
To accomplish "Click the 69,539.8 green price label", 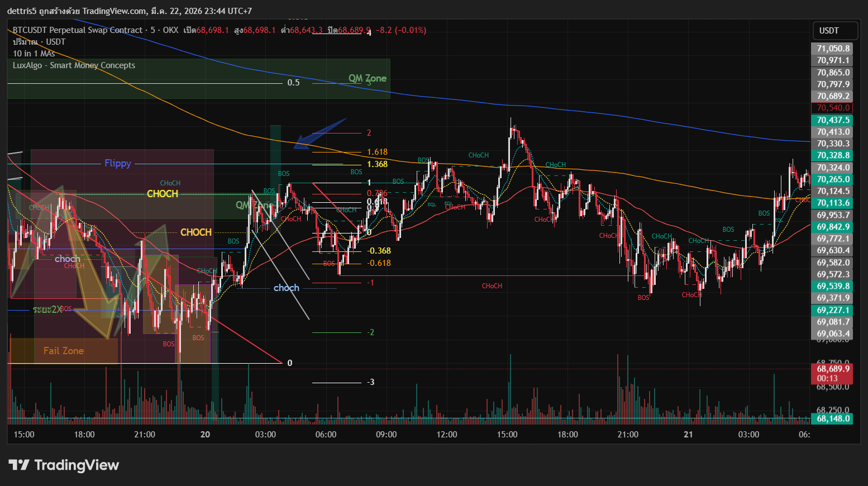I will [832, 286].
